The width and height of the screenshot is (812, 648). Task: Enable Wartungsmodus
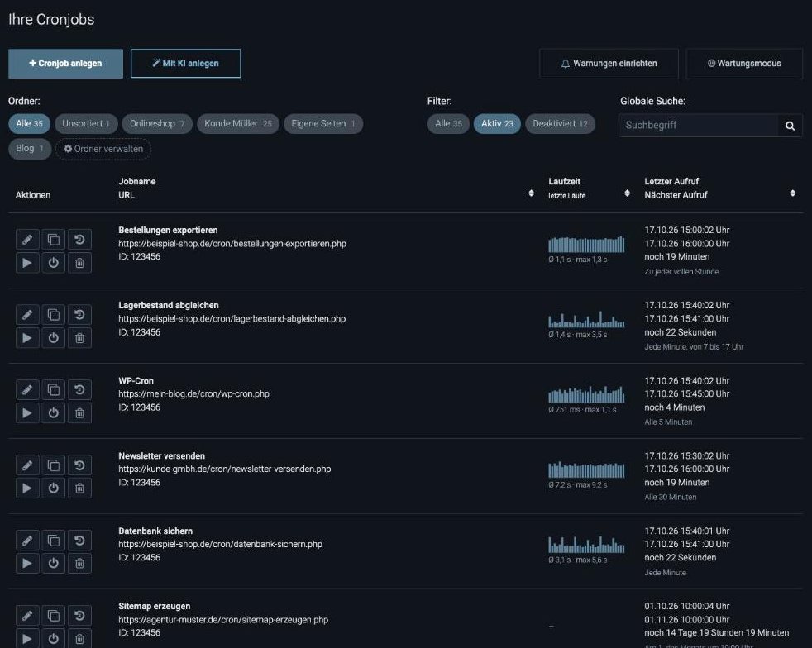[x=744, y=64]
